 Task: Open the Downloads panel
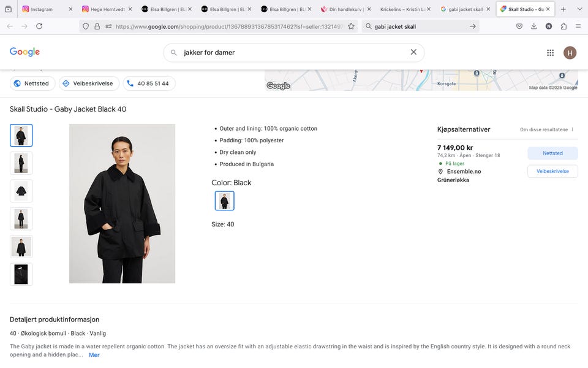coord(534,26)
